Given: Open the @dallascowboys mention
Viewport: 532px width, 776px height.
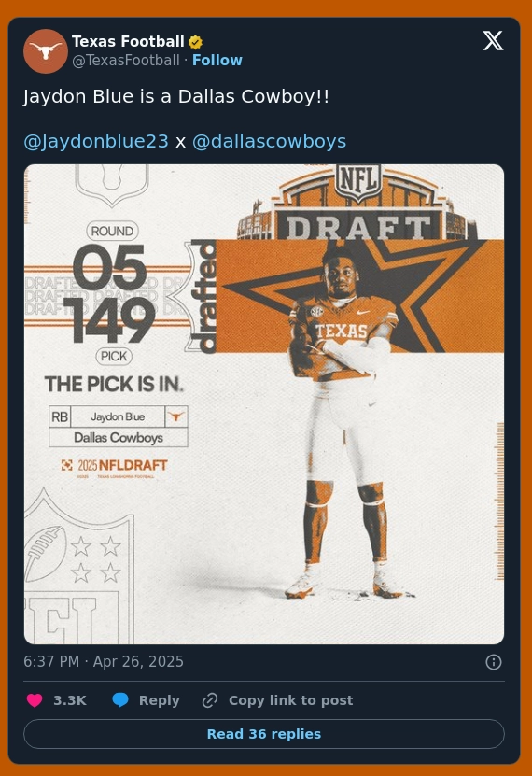Looking at the screenshot, I should pyautogui.click(x=269, y=141).
